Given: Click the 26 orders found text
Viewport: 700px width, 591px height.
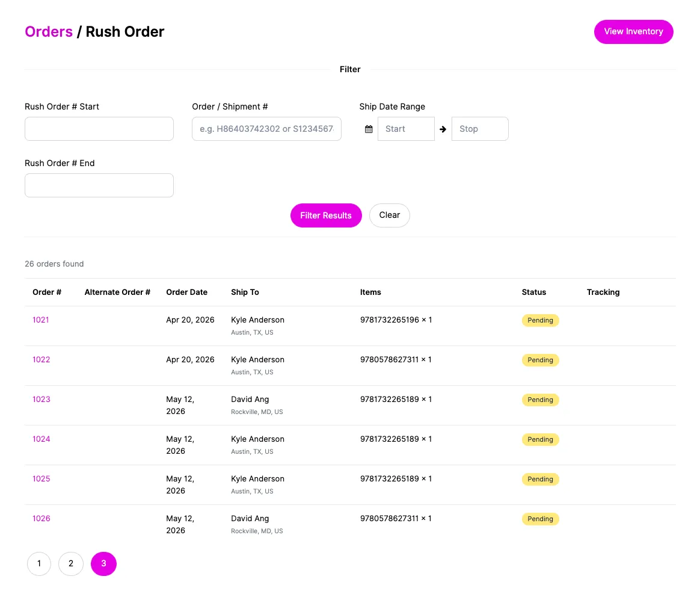Looking at the screenshot, I should [54, 264].
